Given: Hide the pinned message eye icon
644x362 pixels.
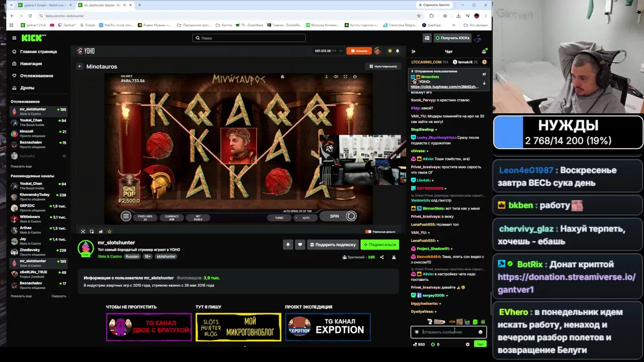Looking at the screenshot, I should coord(484,74).
